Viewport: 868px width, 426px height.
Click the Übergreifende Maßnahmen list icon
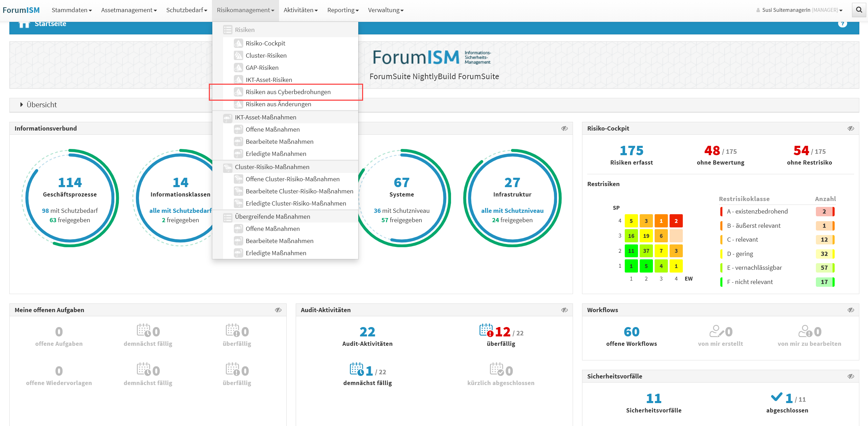coord(228,217)
